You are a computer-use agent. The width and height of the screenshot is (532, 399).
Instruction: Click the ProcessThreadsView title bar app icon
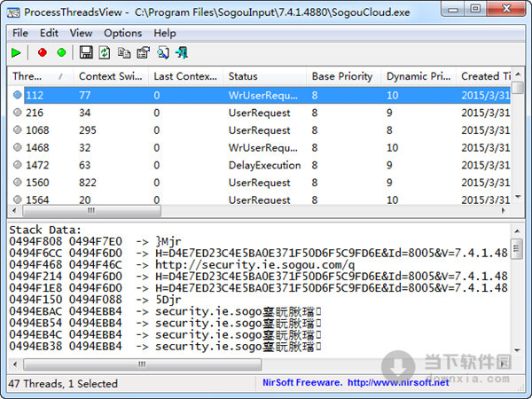point(13,12)
